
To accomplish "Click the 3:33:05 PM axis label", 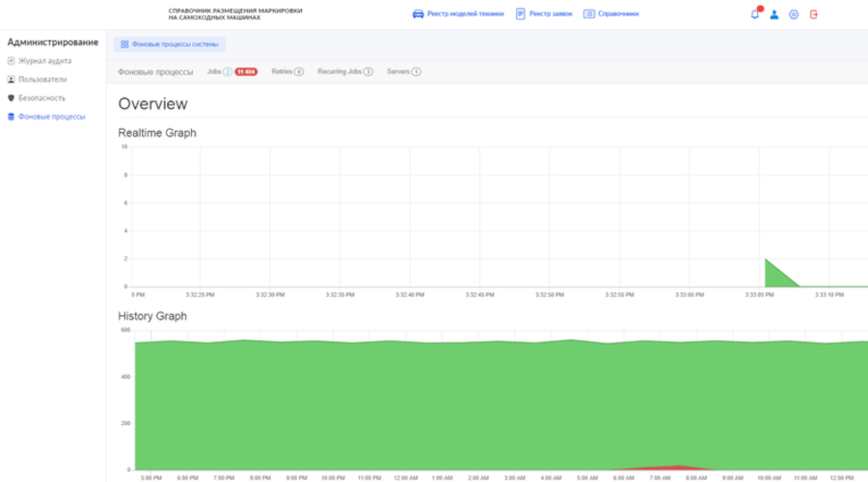I will tap(760, 295).
